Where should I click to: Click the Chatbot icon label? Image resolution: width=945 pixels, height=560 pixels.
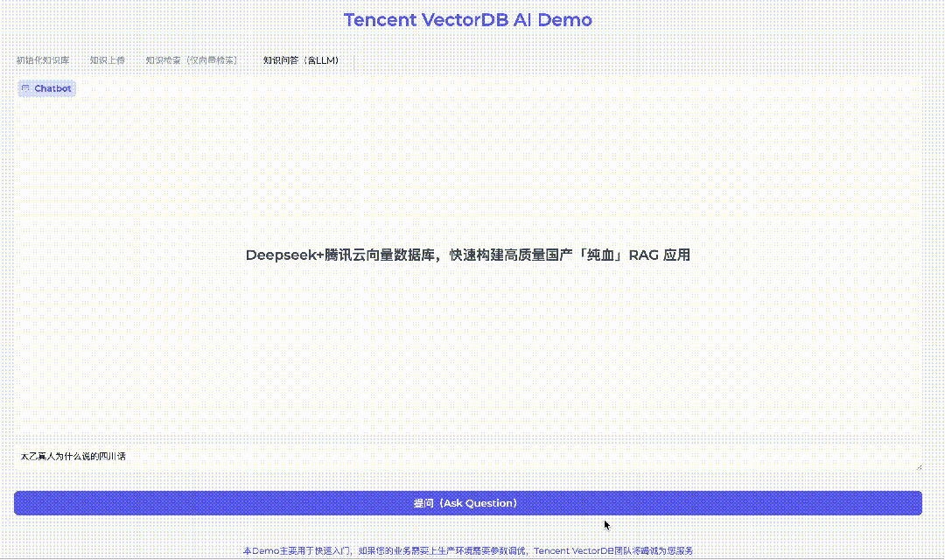46,88
